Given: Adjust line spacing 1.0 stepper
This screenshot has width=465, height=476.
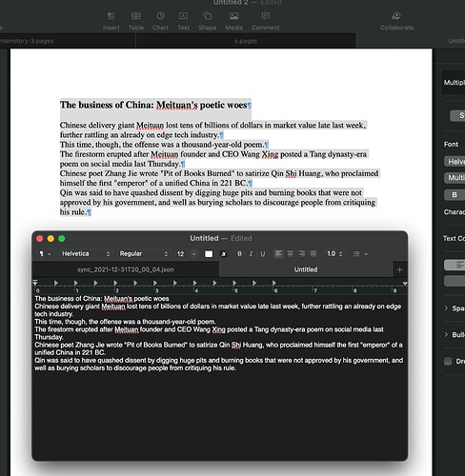Looking at the screenshot, I should click(340, 254).
